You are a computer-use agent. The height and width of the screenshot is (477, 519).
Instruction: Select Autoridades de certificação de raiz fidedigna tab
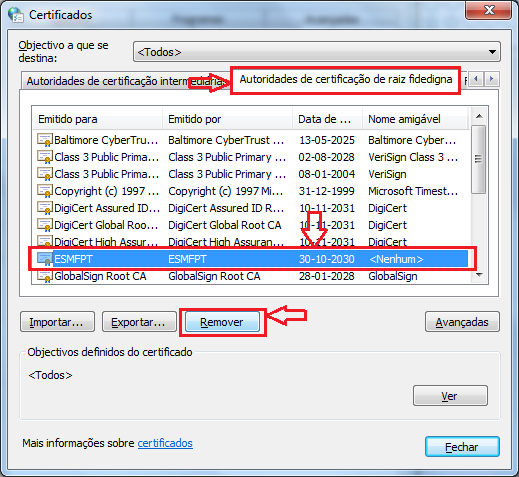(346, 79)
